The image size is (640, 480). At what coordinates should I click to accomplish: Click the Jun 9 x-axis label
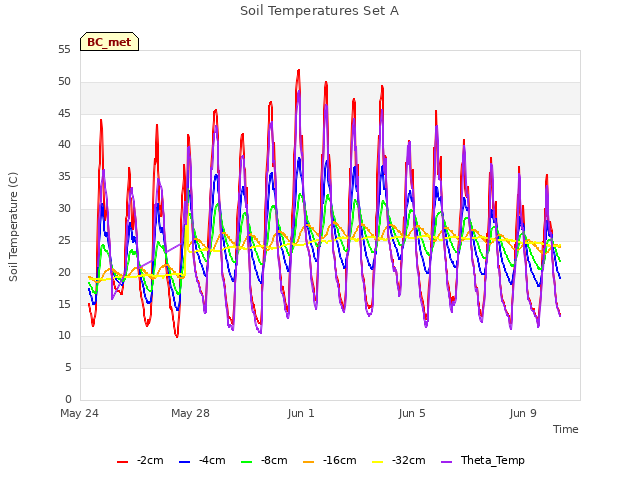[523, 413]
